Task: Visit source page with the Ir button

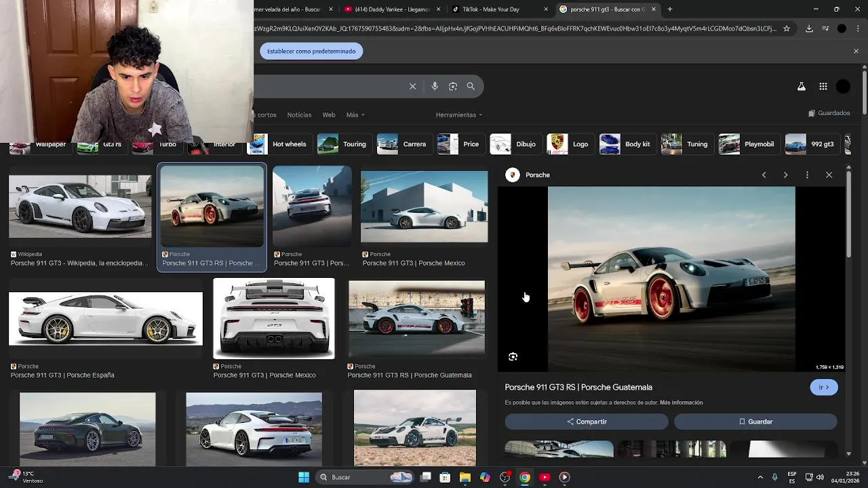Action: [x=824, y=387]
